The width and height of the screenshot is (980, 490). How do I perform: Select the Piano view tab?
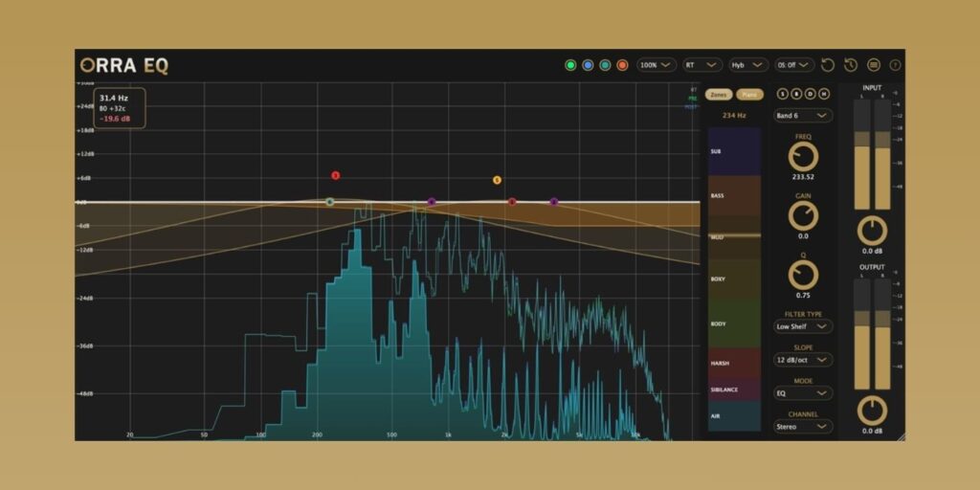tap(749, 95)
